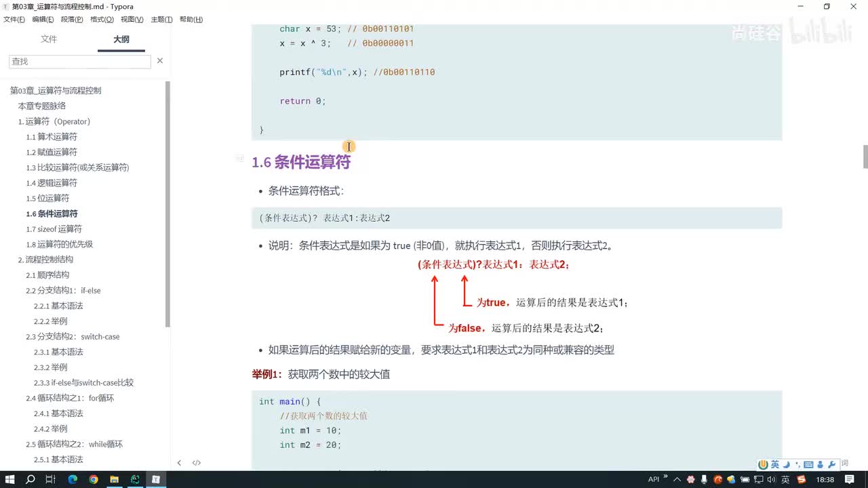The height and width of the screenshot is (488, 868).
Task: Click the outline panel scrollbar
Action: click(x=167, y=203)
